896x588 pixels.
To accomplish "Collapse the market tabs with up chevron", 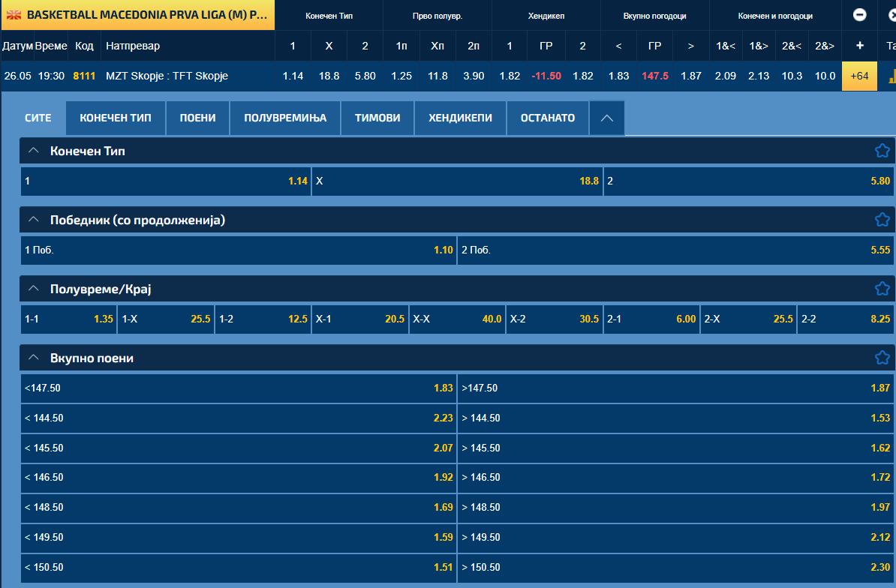I will [607, 118].
